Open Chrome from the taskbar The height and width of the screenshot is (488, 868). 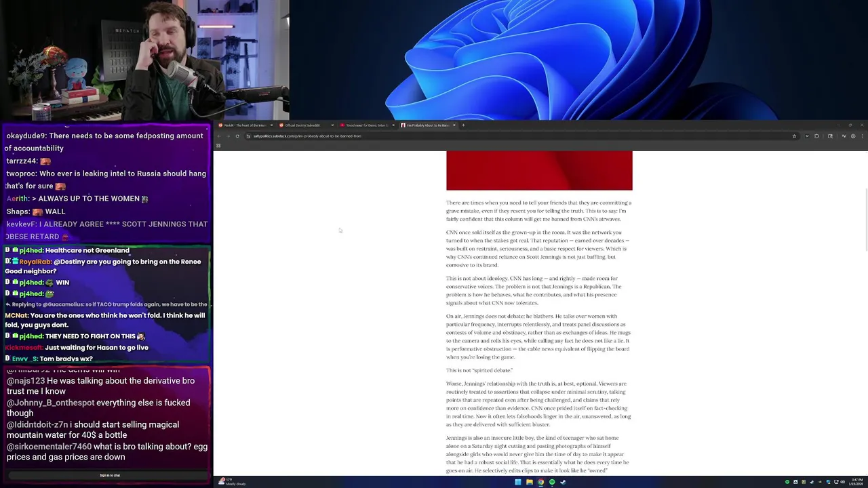(x=540, y=482)
